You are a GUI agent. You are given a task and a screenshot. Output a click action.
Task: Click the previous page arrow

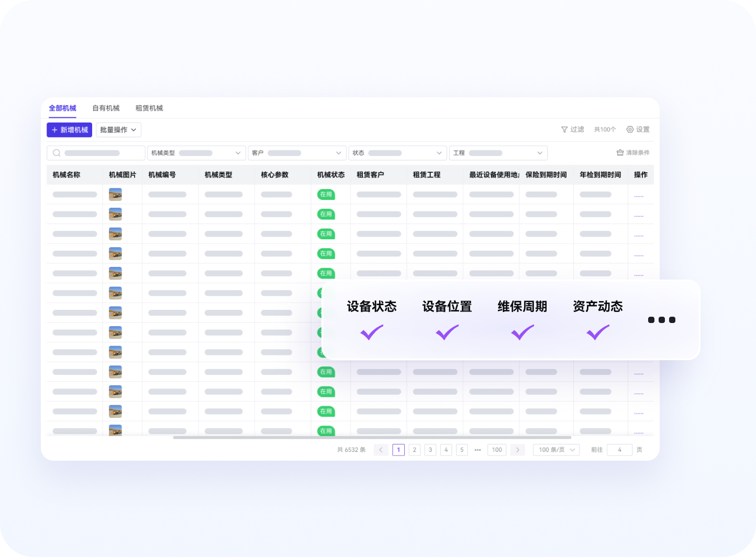[381, 450]
